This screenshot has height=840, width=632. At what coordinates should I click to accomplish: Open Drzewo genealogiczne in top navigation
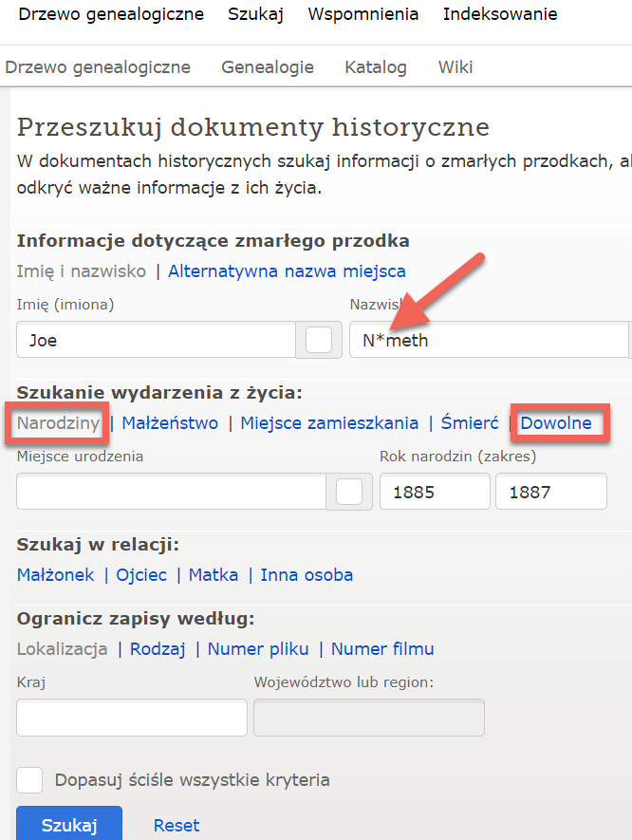pyautogui.click(x=111, y=14)
